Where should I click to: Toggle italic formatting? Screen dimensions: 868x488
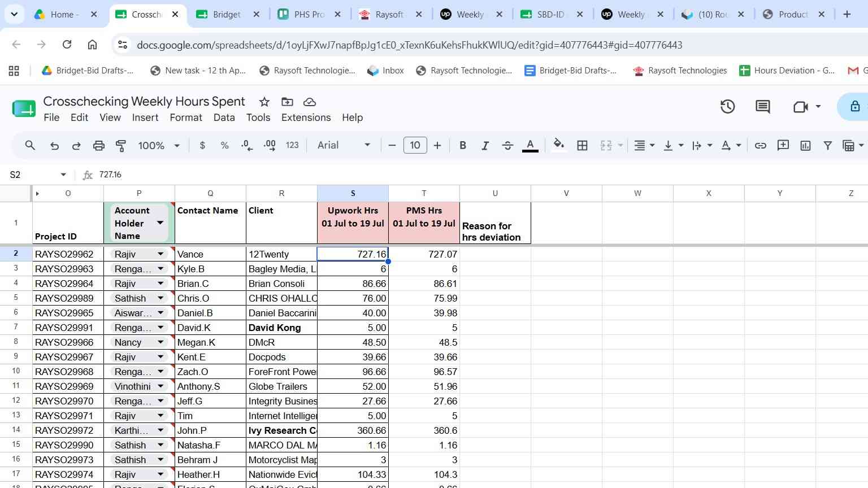tap(485, 145)
